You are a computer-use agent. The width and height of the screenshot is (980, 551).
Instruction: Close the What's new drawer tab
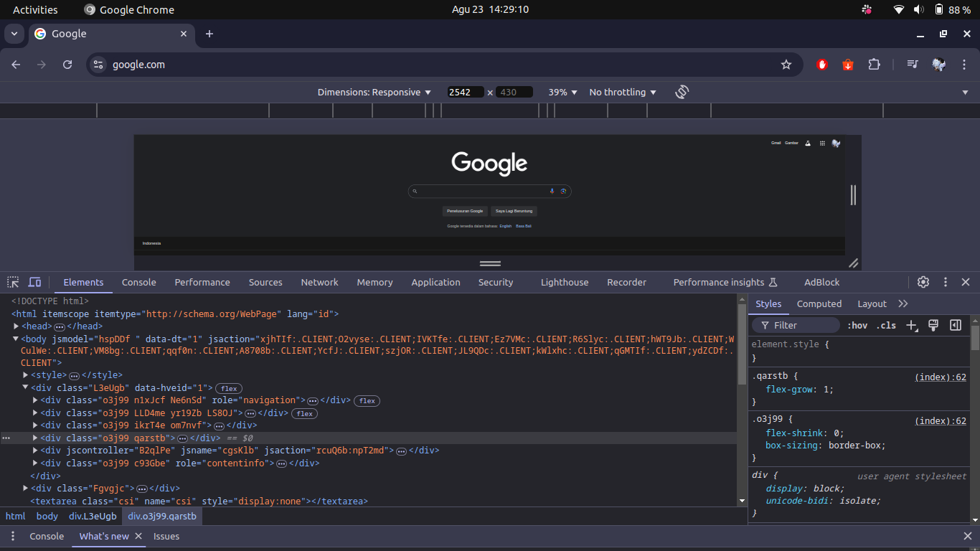click(138, 536)
